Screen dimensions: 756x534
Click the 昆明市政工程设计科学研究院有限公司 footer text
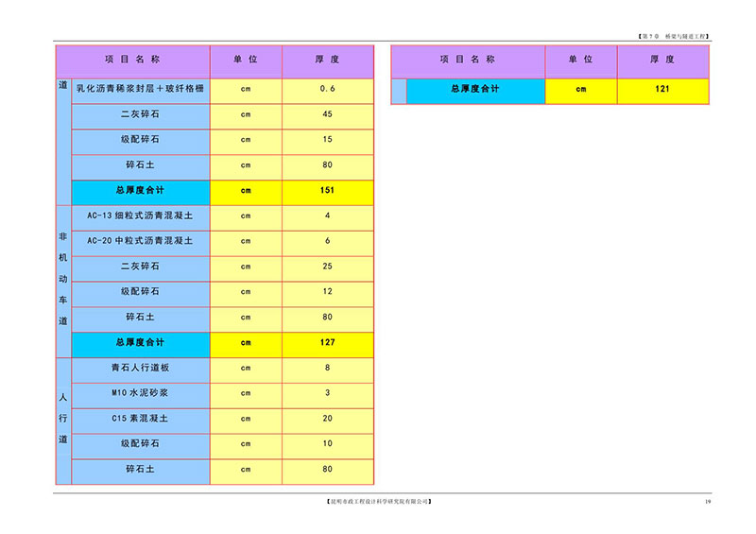tap(377, 500)
